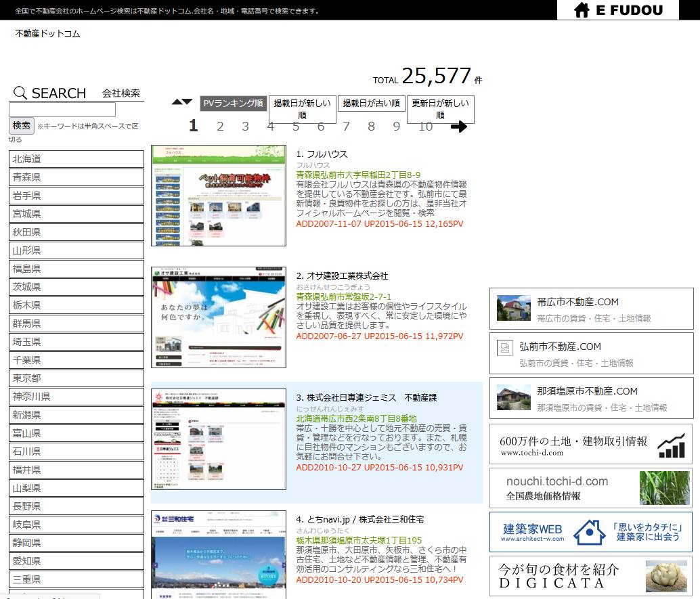Open the 日専連ジェミス site thumbnail
Screen dimensions: 700x599
coord(219,439)
